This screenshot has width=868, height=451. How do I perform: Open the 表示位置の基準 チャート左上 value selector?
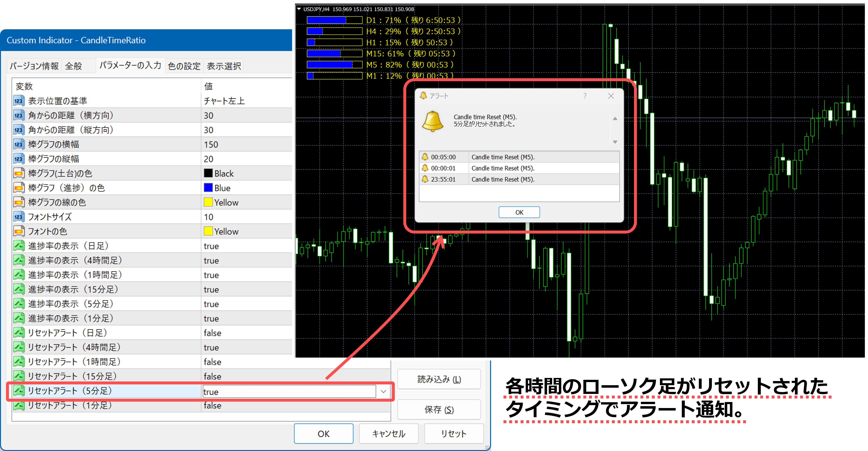coord(224,101)
